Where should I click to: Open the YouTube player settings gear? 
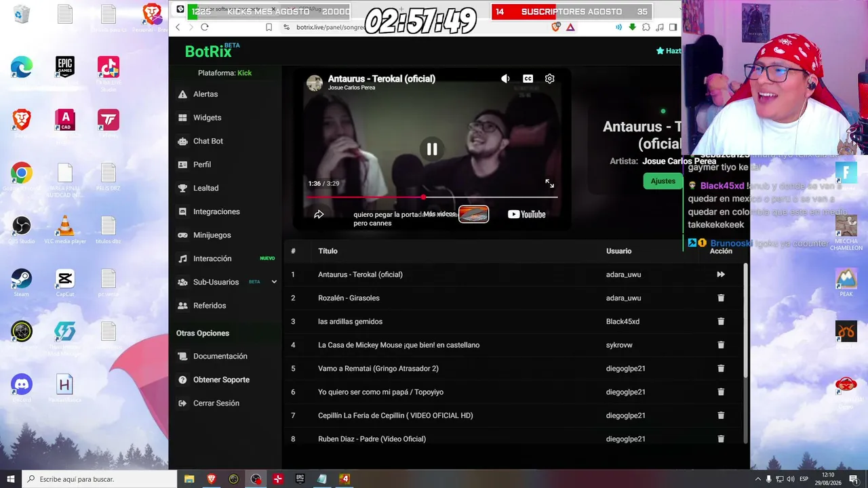(550, 79)
